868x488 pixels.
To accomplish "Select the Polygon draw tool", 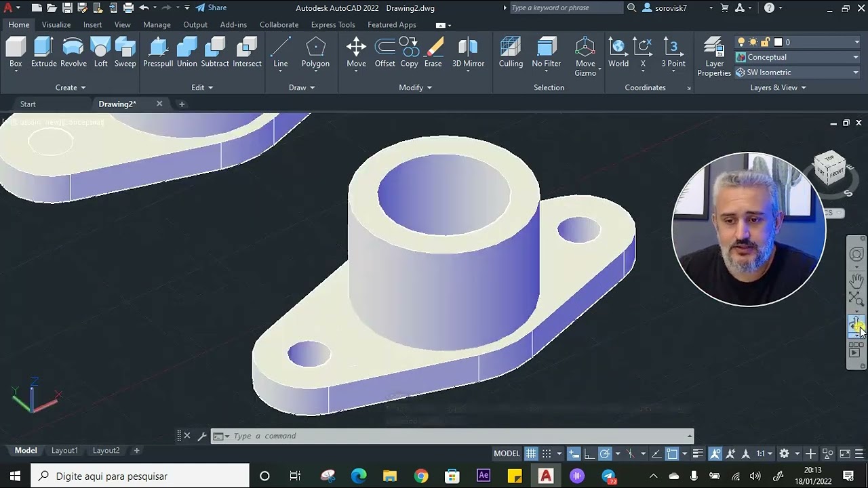I will [315, 53].
